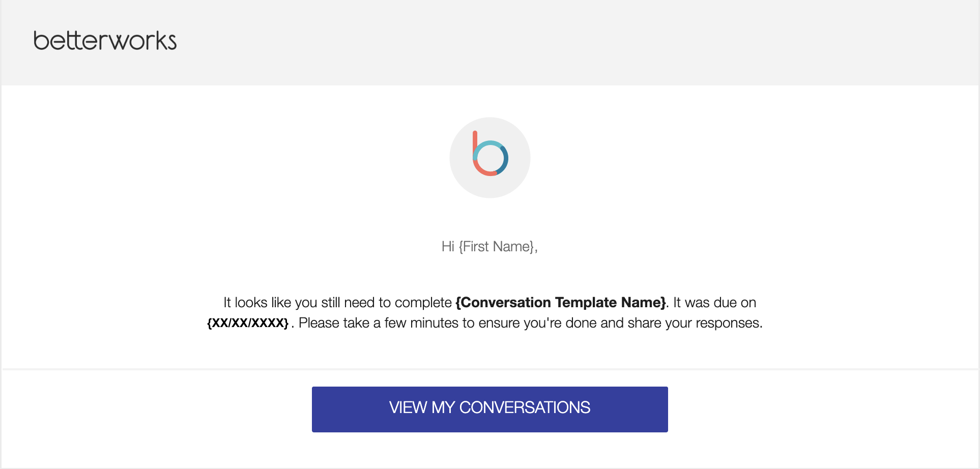
Task: Open VIEW MY CONVERSATIONS button
Action: point(490,409)
